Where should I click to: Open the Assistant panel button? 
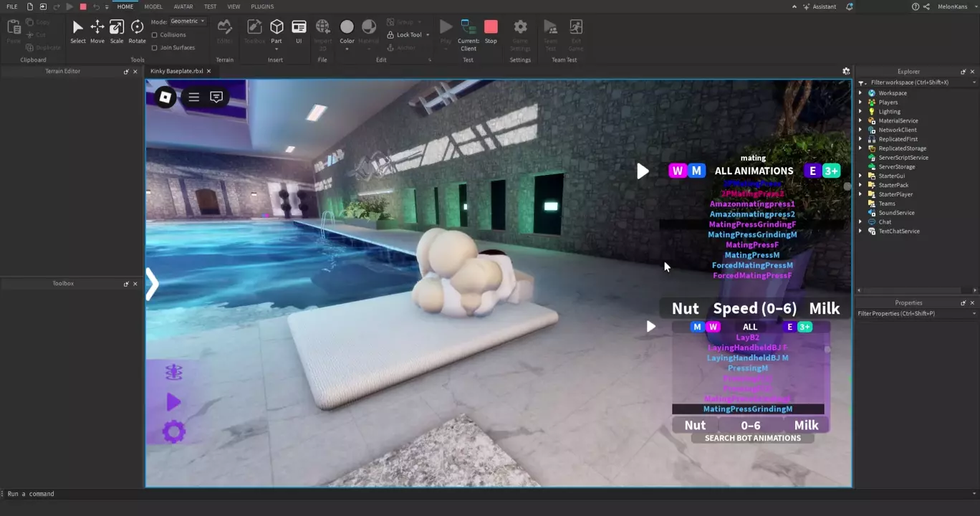click(x=819, y=6)
